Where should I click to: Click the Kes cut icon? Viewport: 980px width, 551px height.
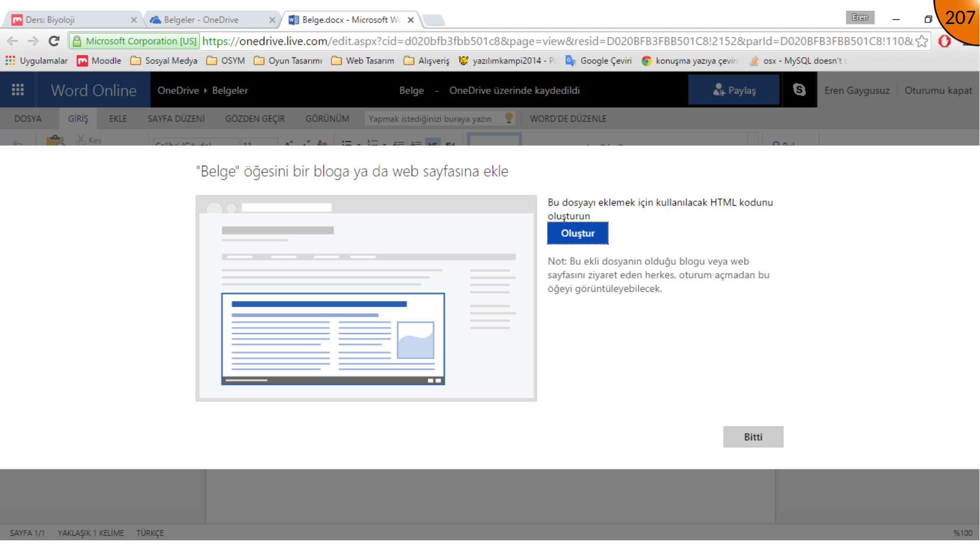coord(81,139)
